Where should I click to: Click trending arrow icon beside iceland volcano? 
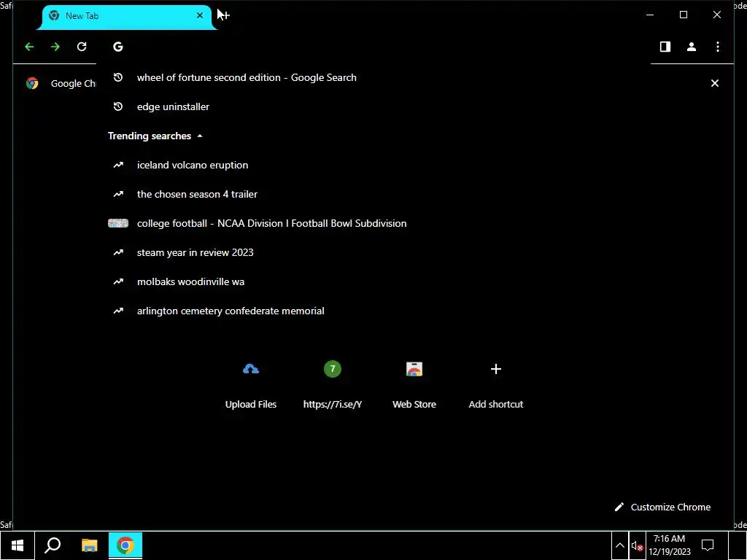pyautogui.click(x=118, y=165)
